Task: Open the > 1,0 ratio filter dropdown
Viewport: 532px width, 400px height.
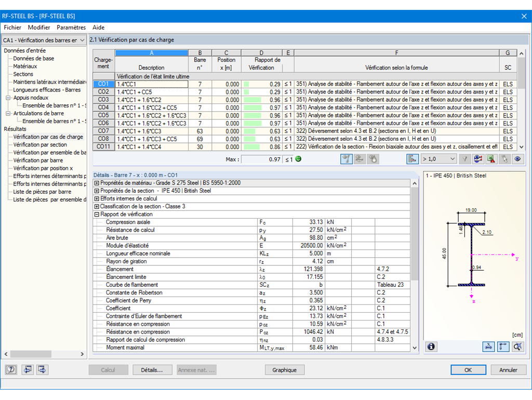Action: point(438,159)
